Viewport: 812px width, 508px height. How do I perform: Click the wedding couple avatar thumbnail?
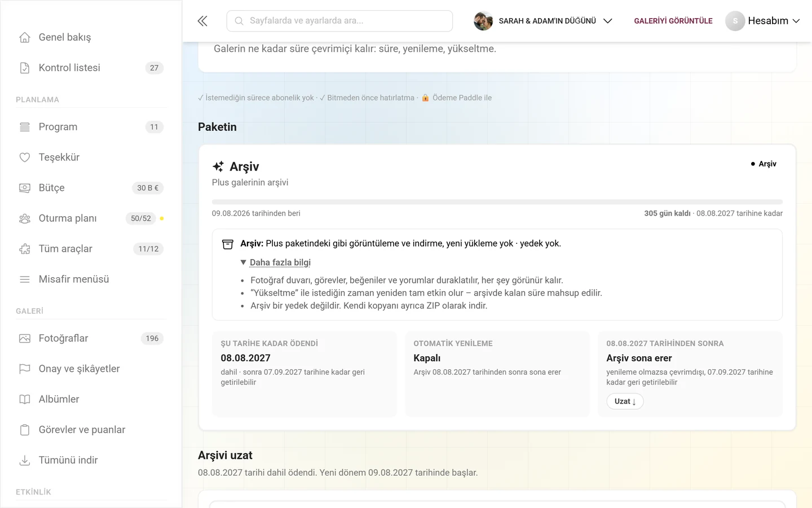point(483,21)
